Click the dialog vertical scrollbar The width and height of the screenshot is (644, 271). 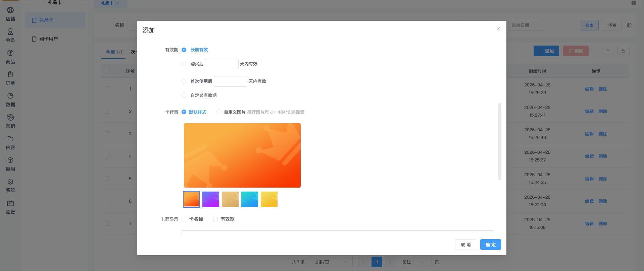pos(500,141)
